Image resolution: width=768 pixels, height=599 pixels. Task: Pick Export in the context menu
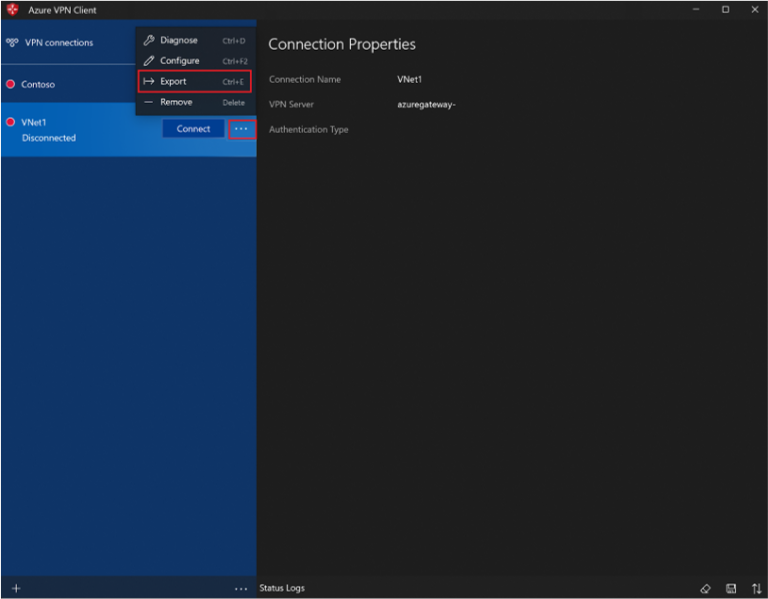coord(194,81)
